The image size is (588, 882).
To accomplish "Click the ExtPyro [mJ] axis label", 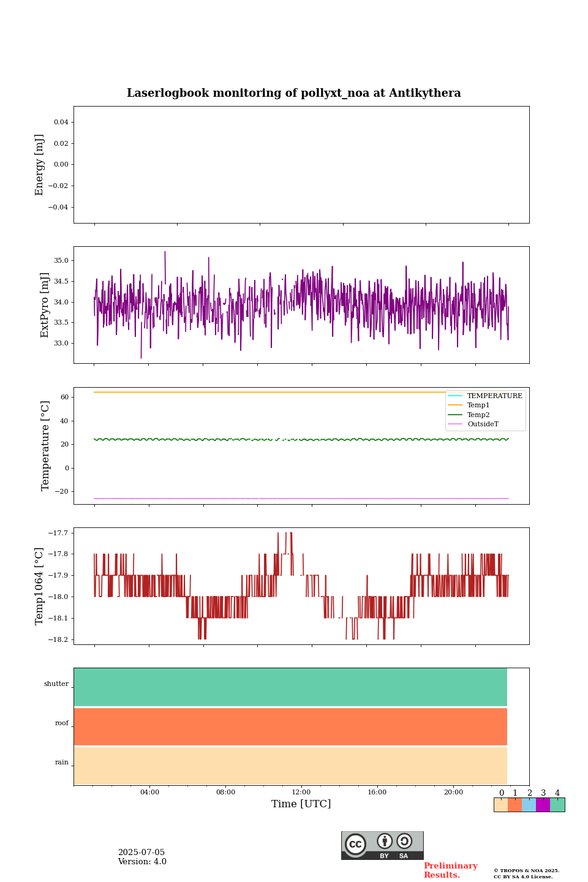I will click(45, 305).
